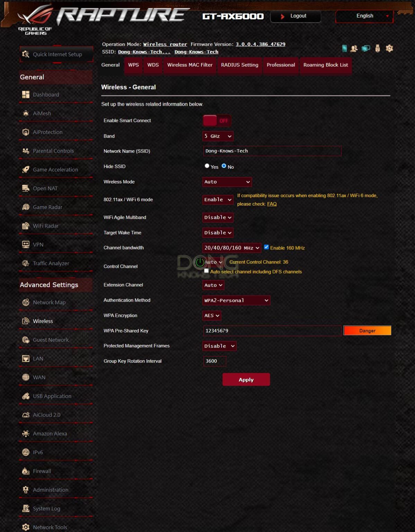415x532 pixels.
Task: Switch to the Wireless MAC Filter tab
Action: pos(190,65)
